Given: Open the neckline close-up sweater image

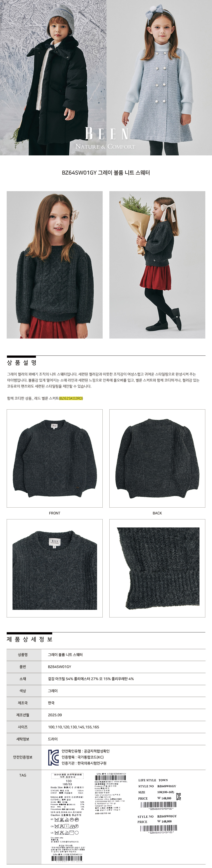Looking at the screenshot, I should click(x=54, y=568).
